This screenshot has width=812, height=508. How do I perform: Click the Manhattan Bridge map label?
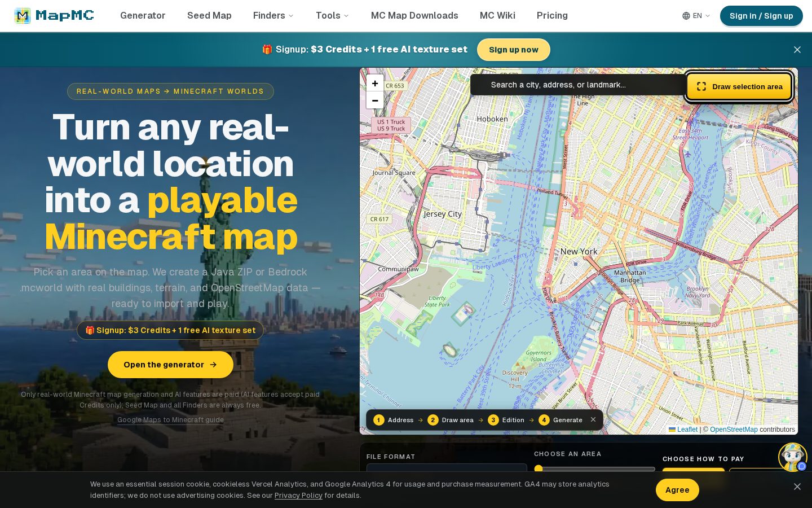point(630,276)
